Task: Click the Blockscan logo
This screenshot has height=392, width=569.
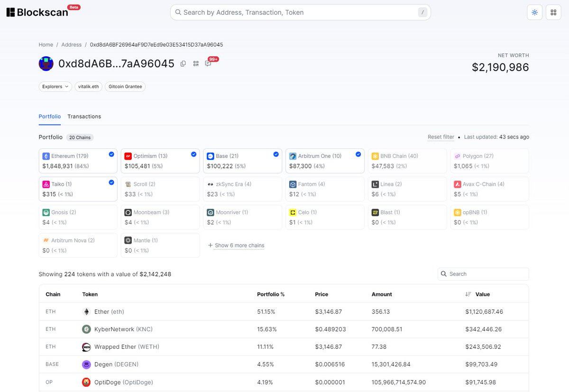Action: 37,12
